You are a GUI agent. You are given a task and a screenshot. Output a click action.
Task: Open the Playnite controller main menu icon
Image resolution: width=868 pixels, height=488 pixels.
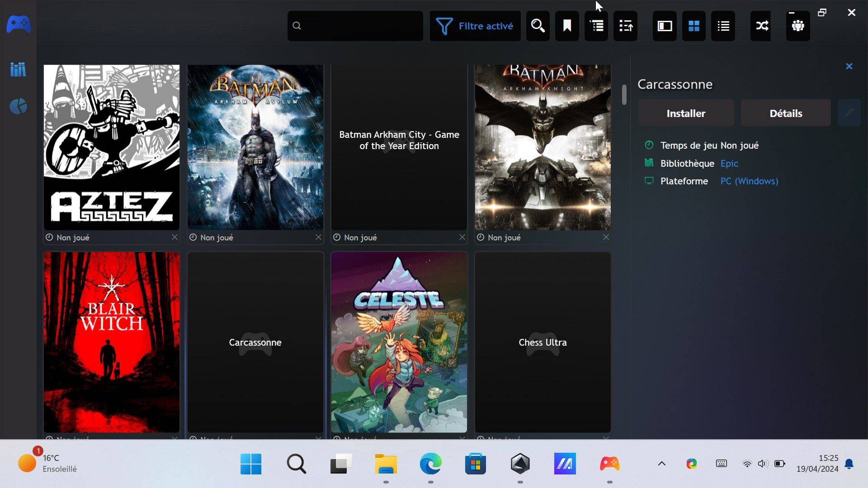19,24
